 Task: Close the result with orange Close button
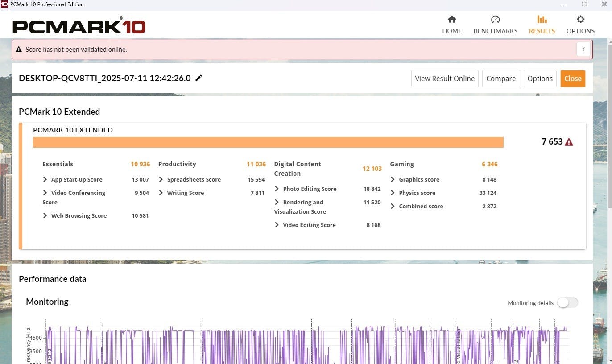[573, 79]
